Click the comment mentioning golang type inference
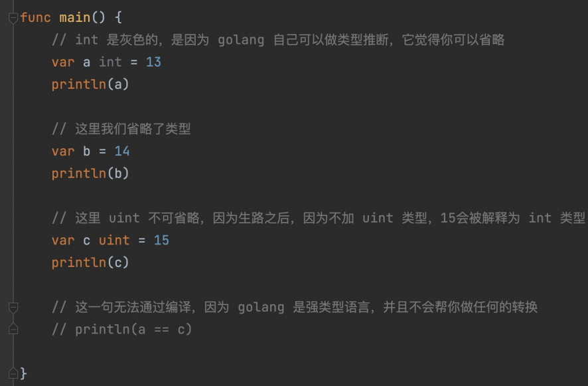Image resolution: width=588 pixels, height=386 pixels. (278, 40)
